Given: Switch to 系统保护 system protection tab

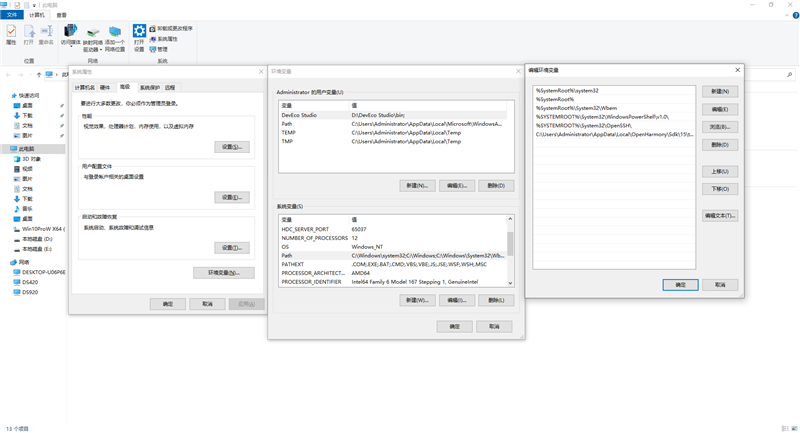Looking at the screenshot, I should point(150,88).
